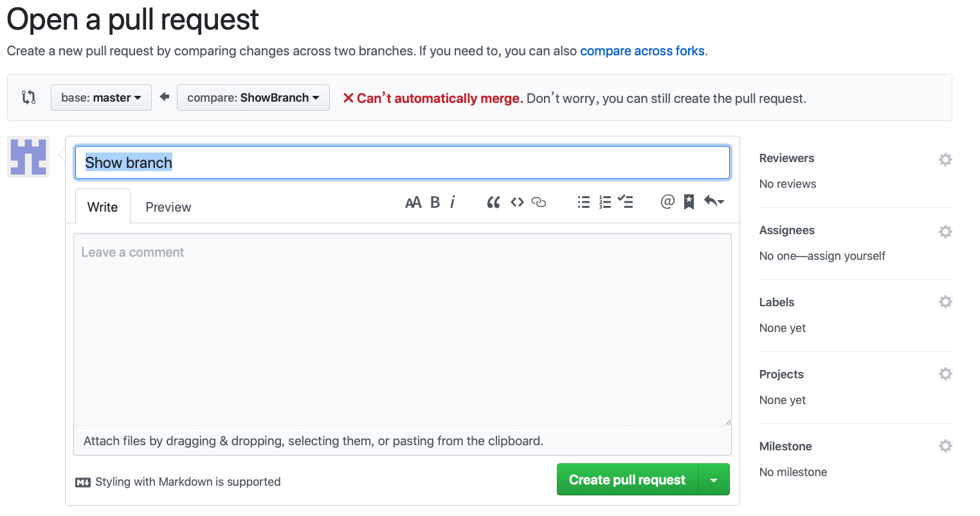Open saved replies arrow menu
The image size is (980, 516).
(x=714, y=202)
